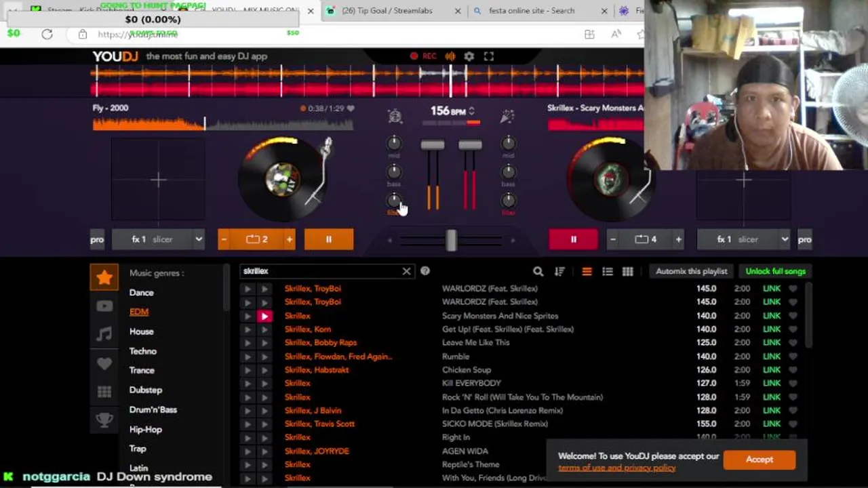Toggle the left deck loop 2 button
868x488 pixels.
[256, 239]
